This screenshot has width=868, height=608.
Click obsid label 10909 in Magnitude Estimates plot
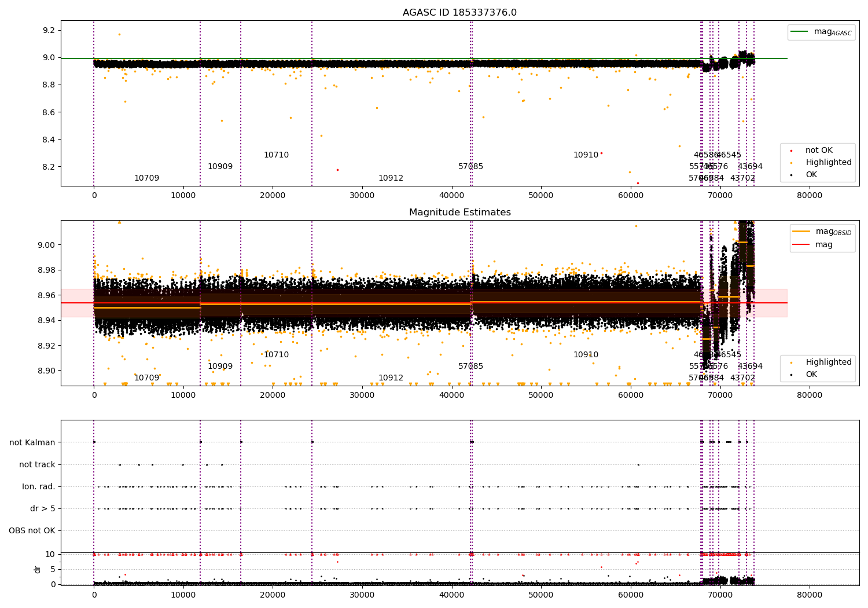pos(220,367)
